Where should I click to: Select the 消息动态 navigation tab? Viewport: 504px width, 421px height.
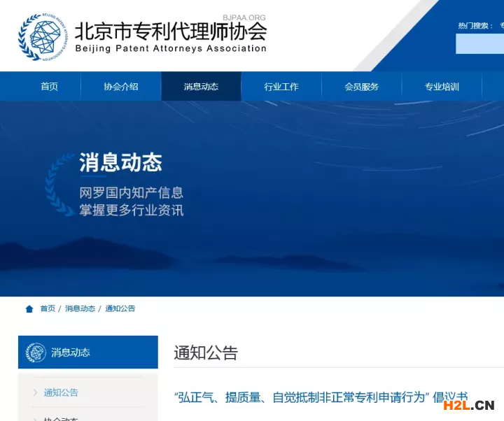pos(201,87)
